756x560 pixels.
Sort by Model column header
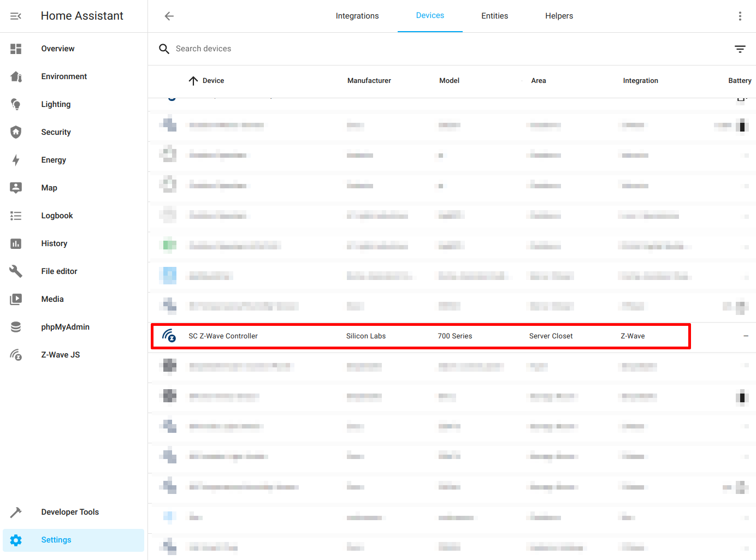pyautogui.click(x=449, y=81)
